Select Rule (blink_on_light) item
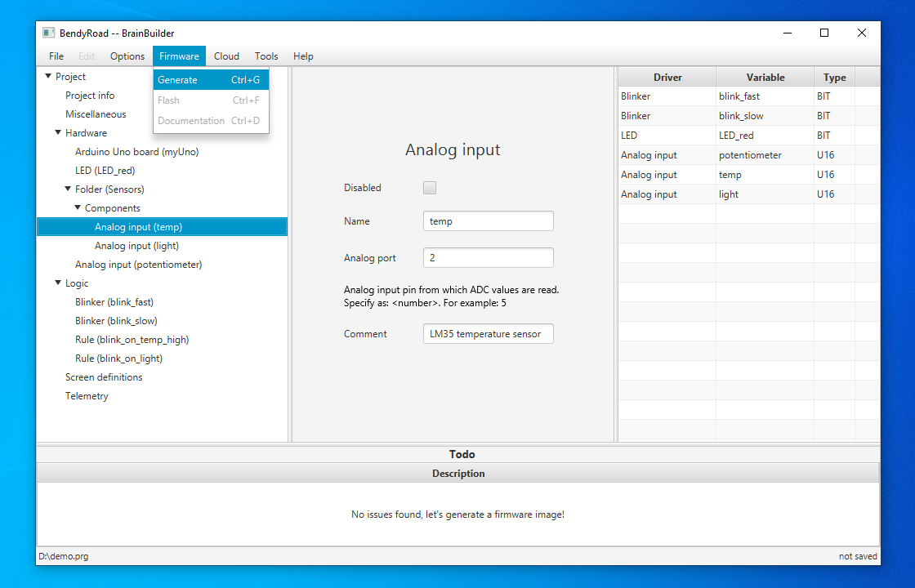This screenshot has height=588, width=915. coord(118,359)
